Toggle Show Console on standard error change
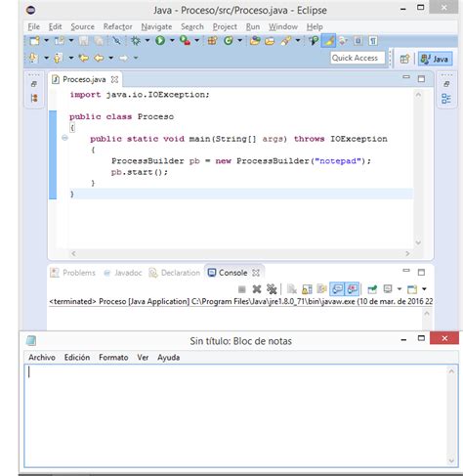 pos(353,289)
